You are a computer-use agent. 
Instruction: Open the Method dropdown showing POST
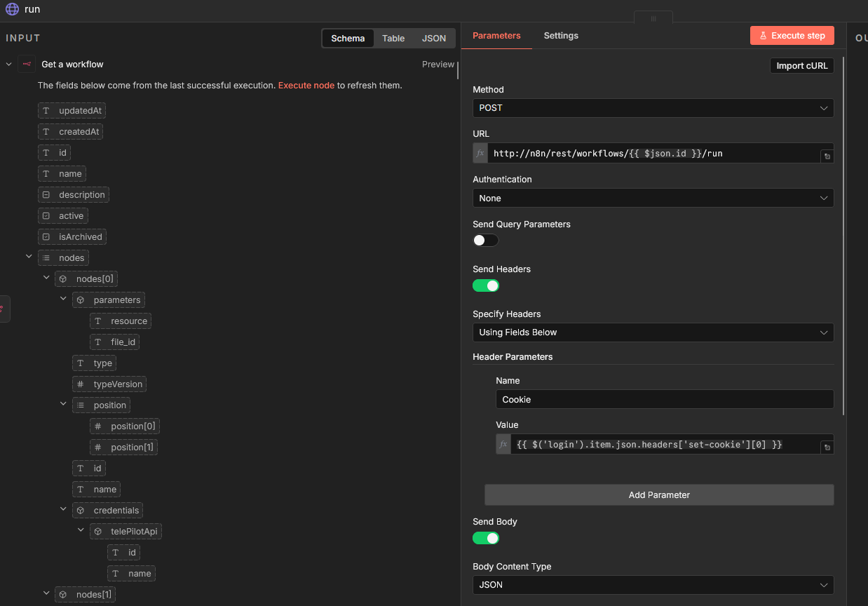[652, 108]
